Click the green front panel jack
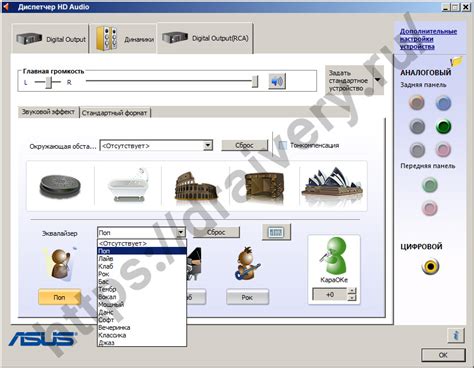This screenshot has width=474, height=368. [430, 185]
